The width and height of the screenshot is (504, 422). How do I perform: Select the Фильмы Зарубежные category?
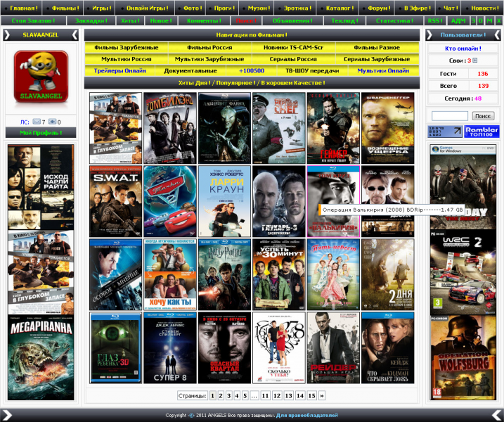click(x=127, y=48)
